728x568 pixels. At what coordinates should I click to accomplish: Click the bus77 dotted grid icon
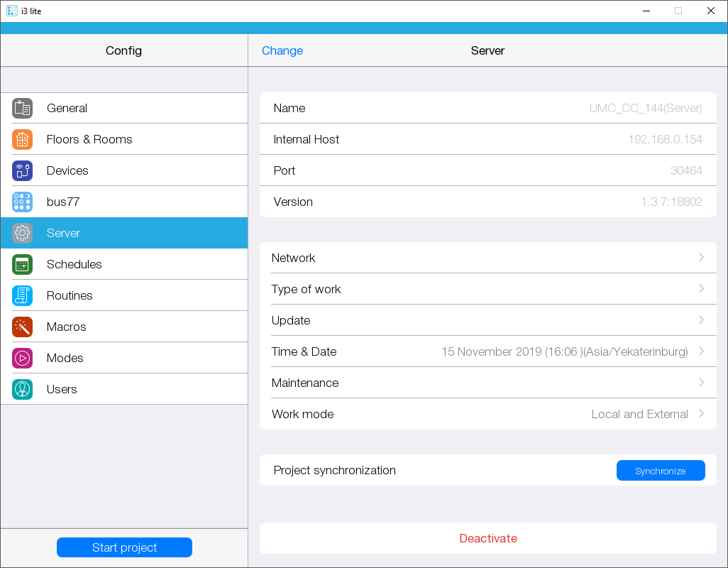pyautogui.click(x=22, y=202)
